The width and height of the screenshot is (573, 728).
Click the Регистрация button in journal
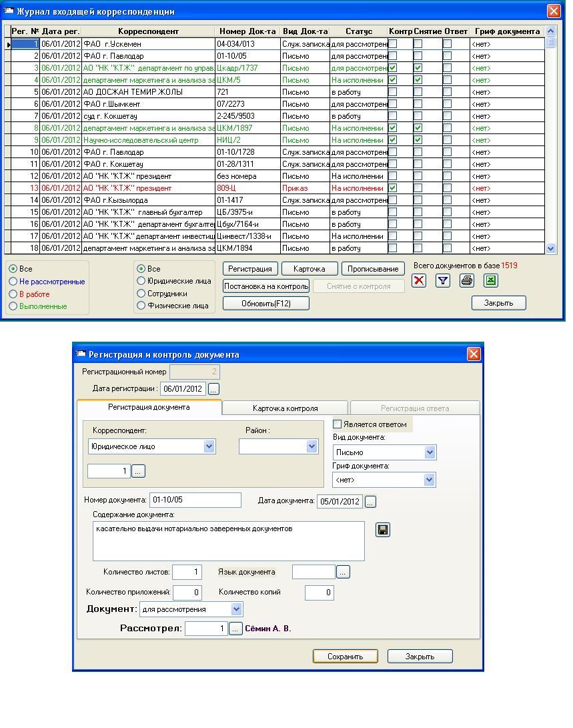[x=250, y=269]
